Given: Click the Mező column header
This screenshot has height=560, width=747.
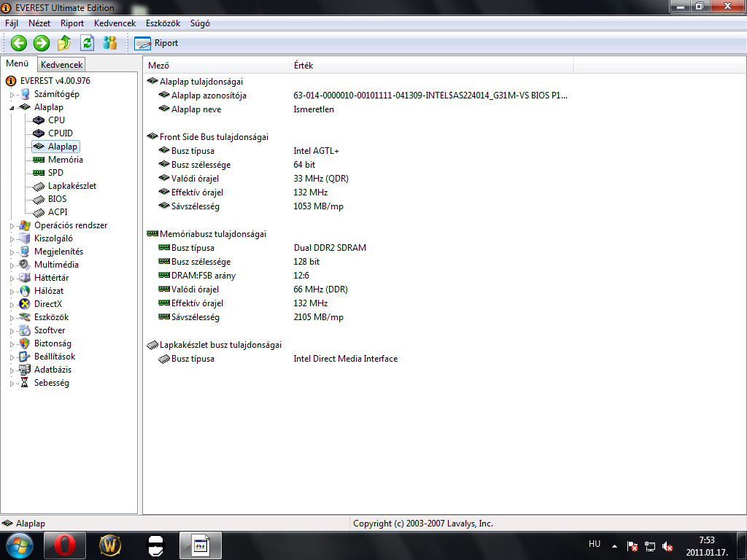Looking at the screenshot, I should tap(217, 65).
